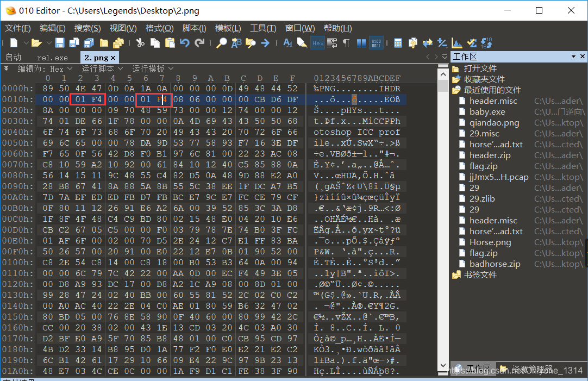Open a file with the Open folder icon

point(36,43)
